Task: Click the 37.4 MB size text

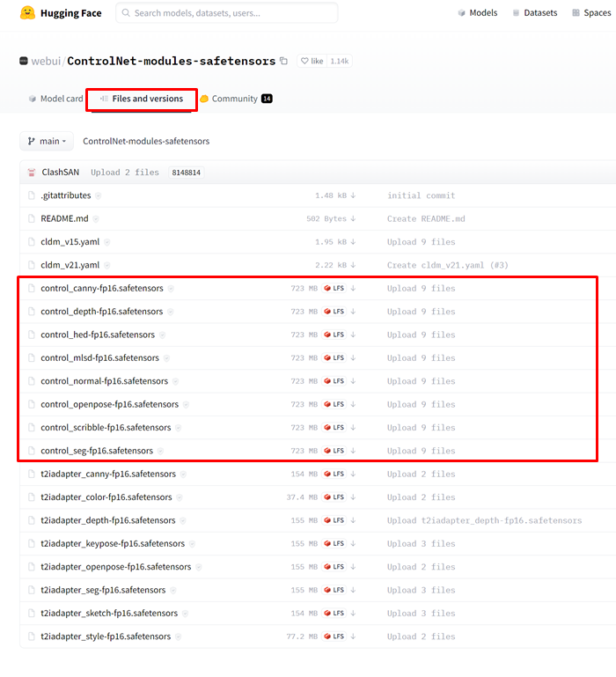Action: point(302,497)
